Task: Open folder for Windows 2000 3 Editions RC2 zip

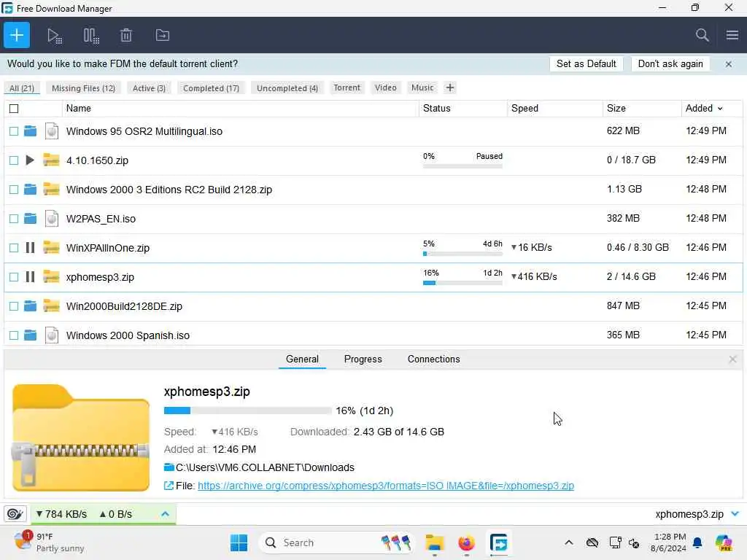Action: (x=30, y=190)
